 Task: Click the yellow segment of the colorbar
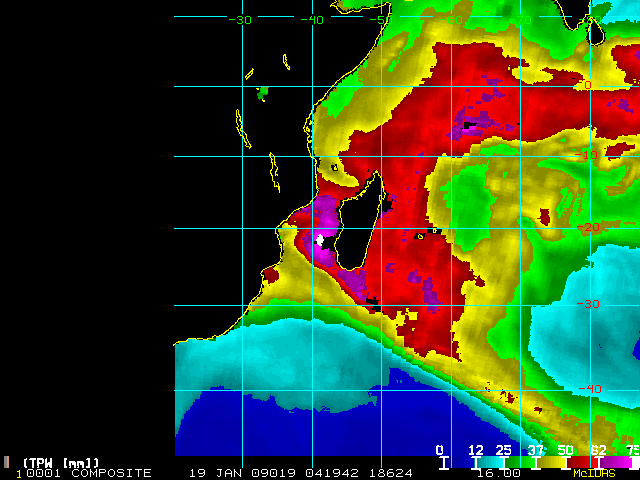pos(551,462)
